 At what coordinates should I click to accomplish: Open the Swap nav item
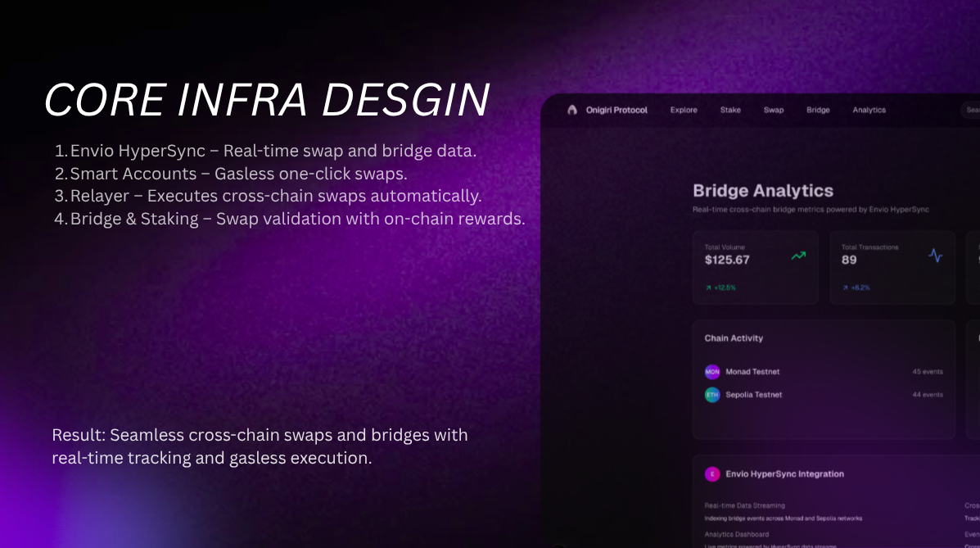774,110
